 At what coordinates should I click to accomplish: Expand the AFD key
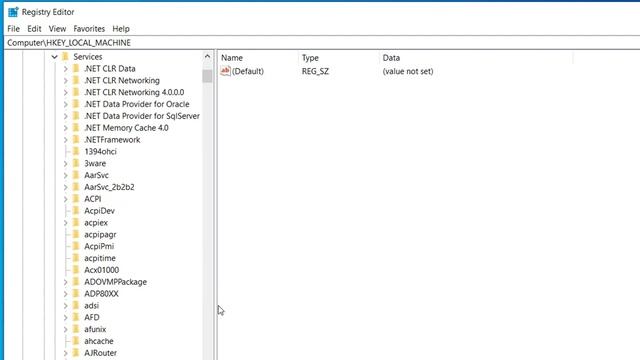coord(66,318)
